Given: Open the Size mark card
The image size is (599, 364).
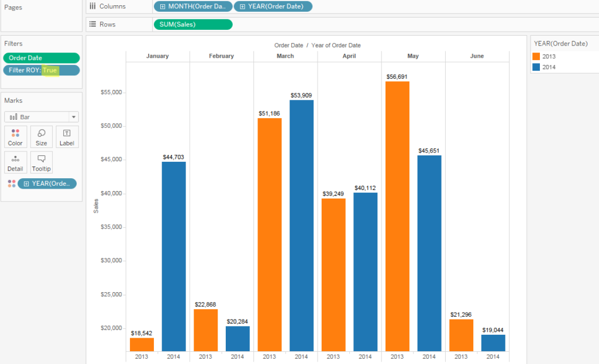Looking at the screenshot, I should pyautogui.click(x=42, y=137).
